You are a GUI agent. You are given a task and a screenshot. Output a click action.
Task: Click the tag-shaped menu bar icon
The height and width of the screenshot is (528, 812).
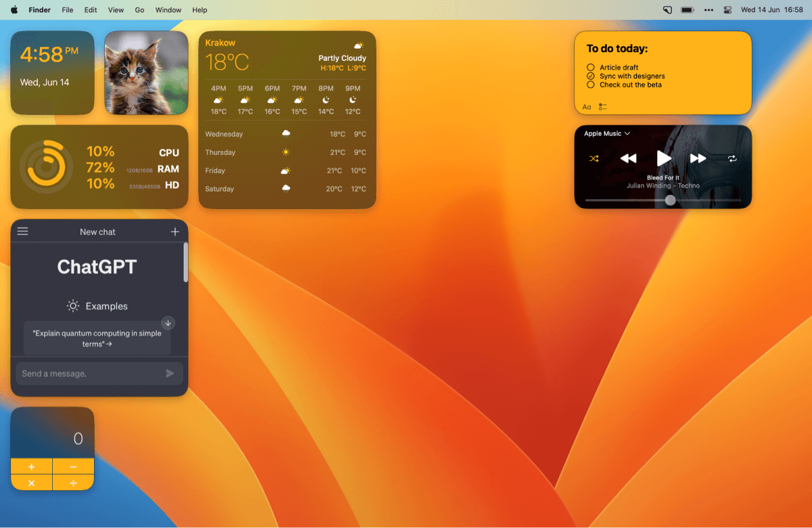(667, 10)
